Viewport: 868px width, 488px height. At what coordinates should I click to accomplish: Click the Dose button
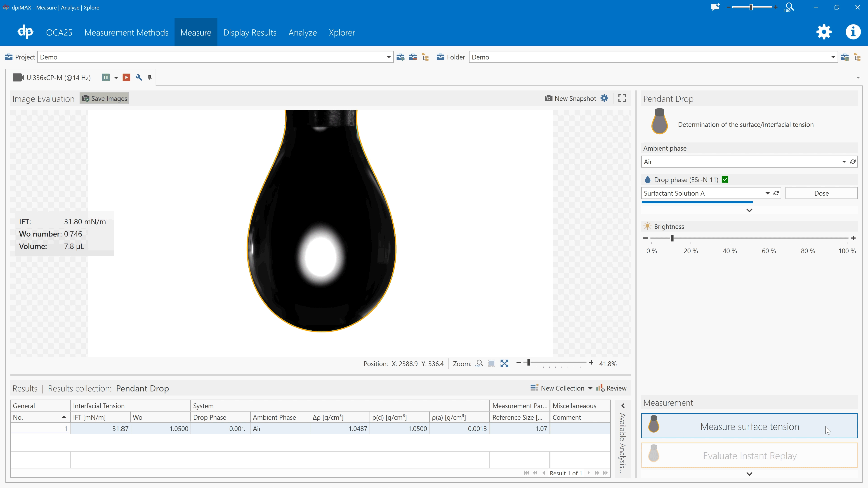821,193
